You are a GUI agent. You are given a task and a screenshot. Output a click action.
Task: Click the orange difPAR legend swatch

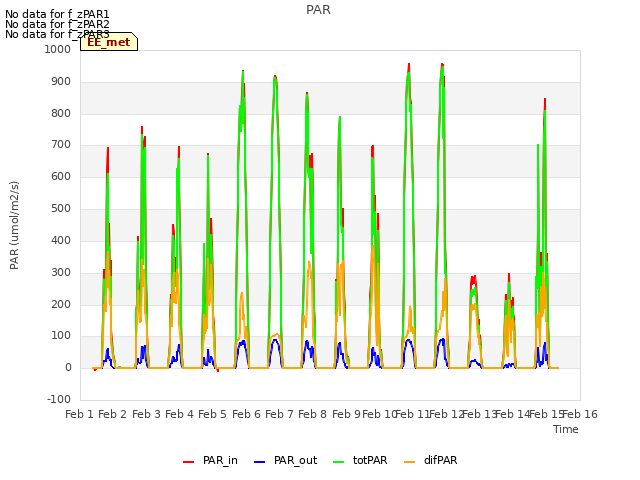409,462
